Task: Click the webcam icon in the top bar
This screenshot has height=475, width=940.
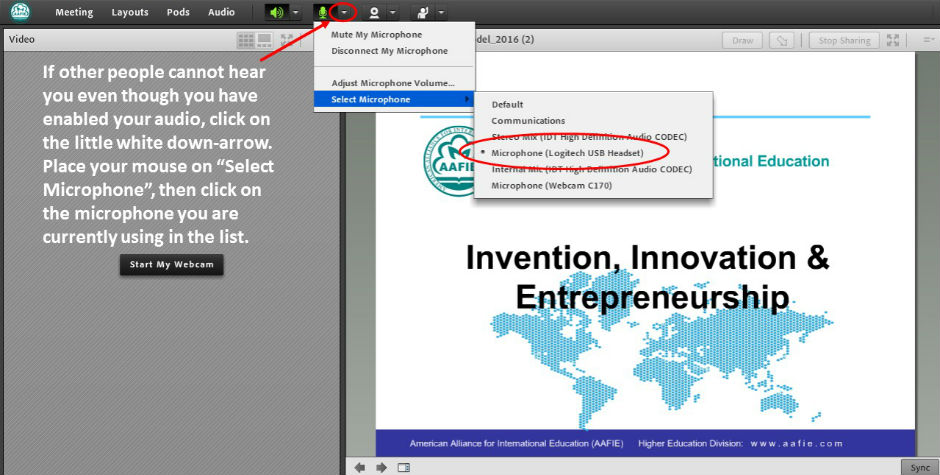Action: [374, 12]
